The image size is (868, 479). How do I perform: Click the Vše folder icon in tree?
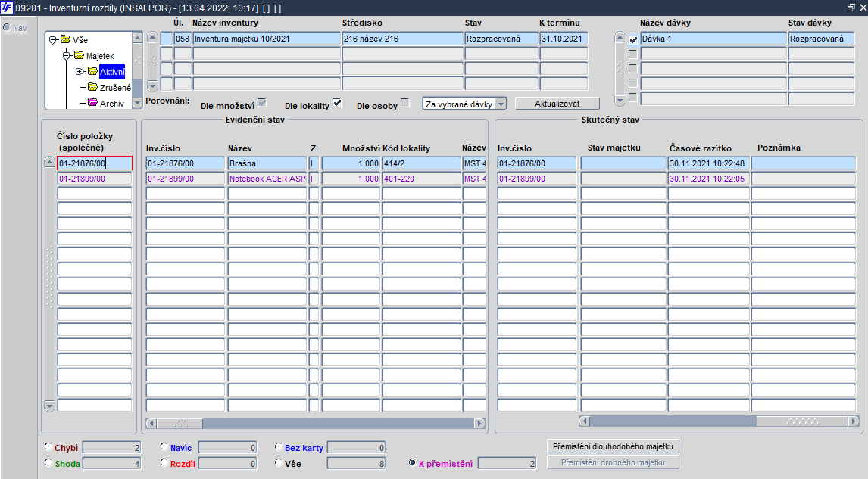pyautogui.click(x=65, y=39)
